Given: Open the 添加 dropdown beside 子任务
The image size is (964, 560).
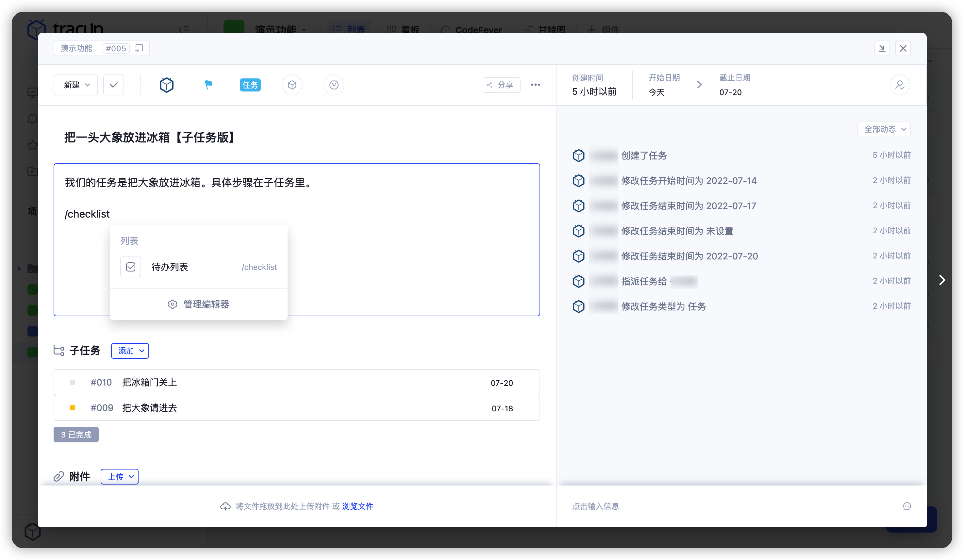Looking at the screenshot, I should point(130,351).
